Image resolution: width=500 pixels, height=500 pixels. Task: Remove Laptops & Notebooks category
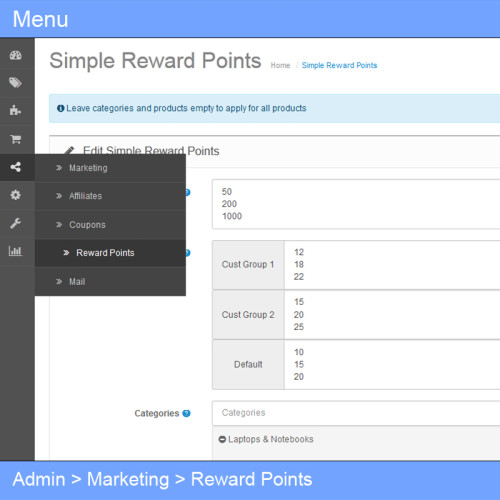222,439
